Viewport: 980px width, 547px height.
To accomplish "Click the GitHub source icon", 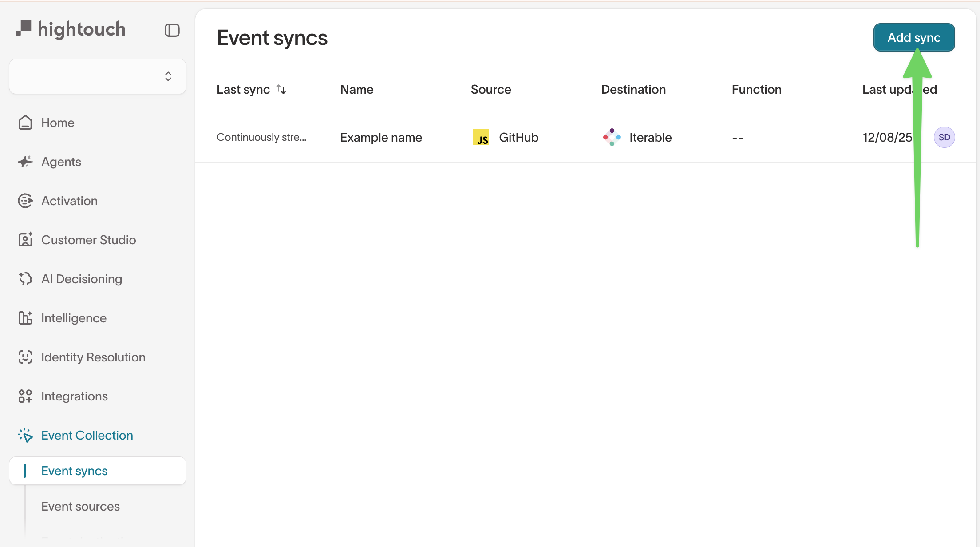I will (x=481, y=137).
